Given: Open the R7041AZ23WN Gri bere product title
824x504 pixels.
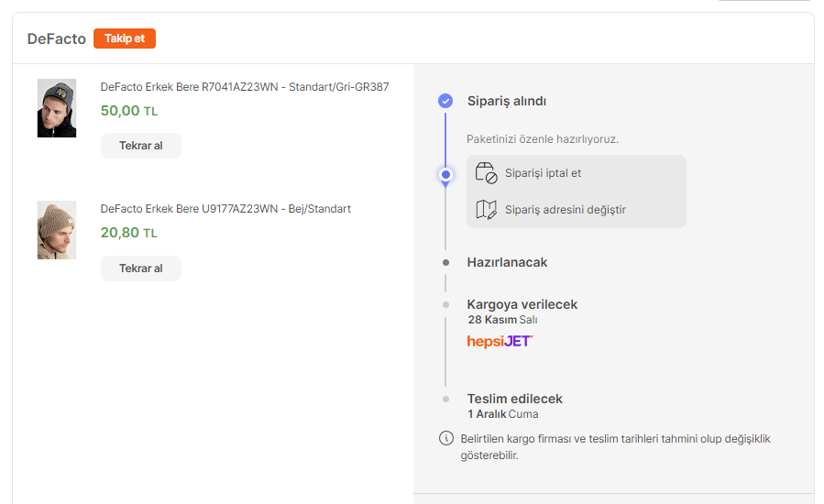Looking at the screenshot, I should pos(245,87).
